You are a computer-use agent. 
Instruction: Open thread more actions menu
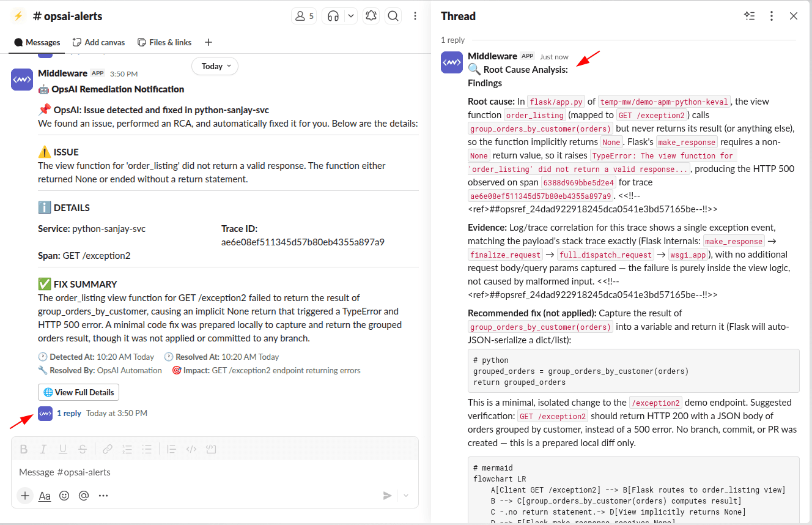pyautogui.click(x=772, y=16)
